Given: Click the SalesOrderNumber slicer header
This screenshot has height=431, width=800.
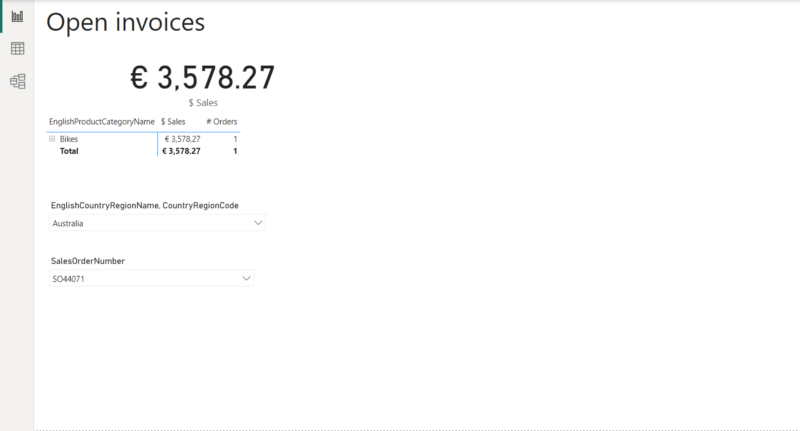Looking at the screenshot, I should 88,261.
